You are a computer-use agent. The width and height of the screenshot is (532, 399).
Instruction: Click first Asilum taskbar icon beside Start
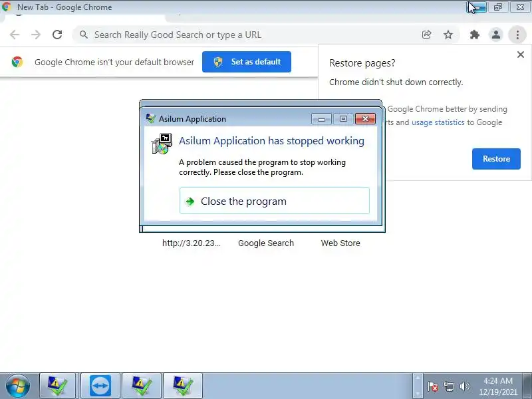point(58,386)
